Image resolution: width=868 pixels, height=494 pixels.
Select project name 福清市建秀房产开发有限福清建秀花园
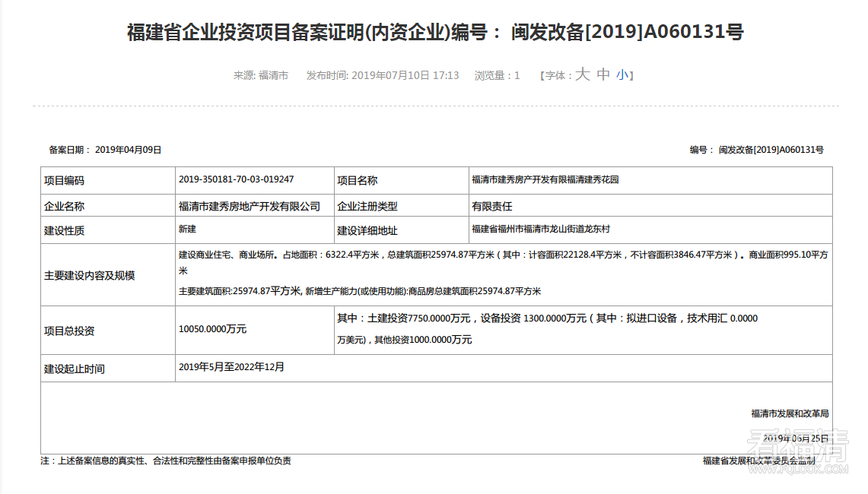click(545, 179)
